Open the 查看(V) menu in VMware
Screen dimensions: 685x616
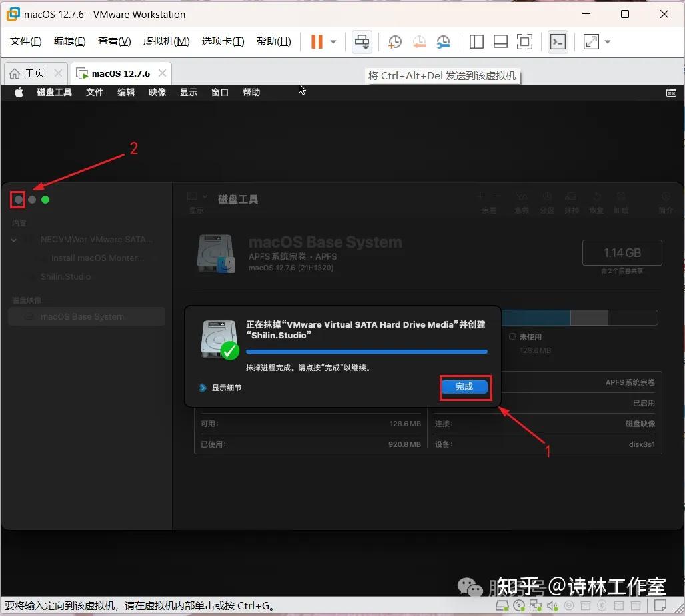(x=114, y=41)
